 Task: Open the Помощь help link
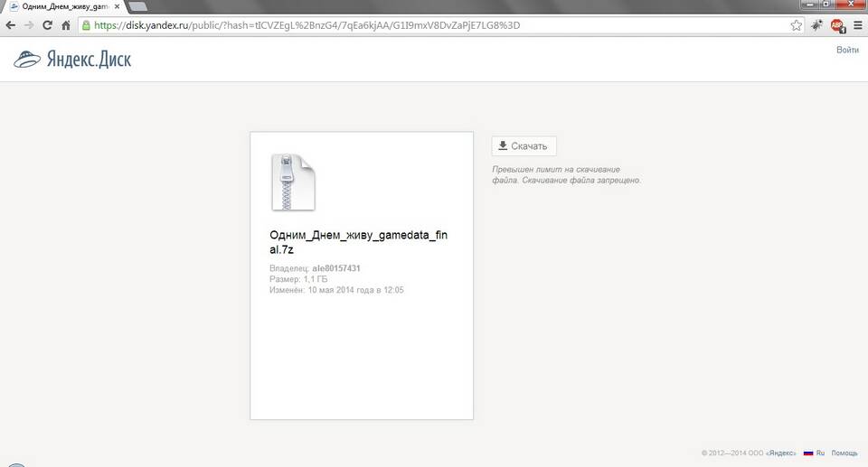tap(844, 453)
